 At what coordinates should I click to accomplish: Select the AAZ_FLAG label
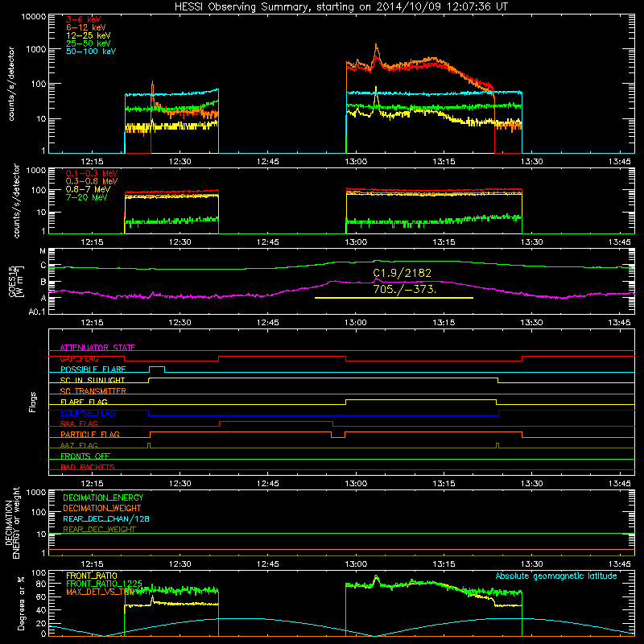[x=79, y=445]
